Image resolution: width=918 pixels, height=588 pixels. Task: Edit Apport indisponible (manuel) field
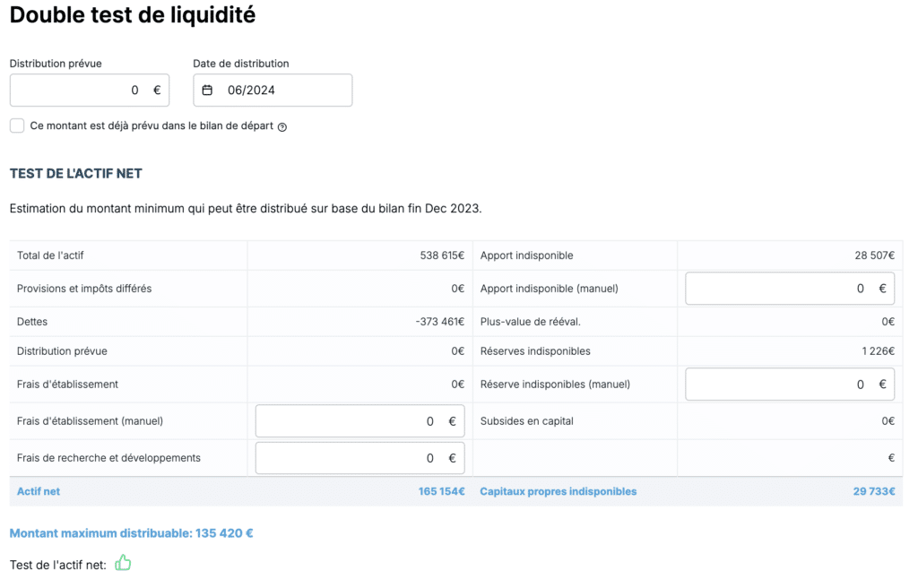790,288
